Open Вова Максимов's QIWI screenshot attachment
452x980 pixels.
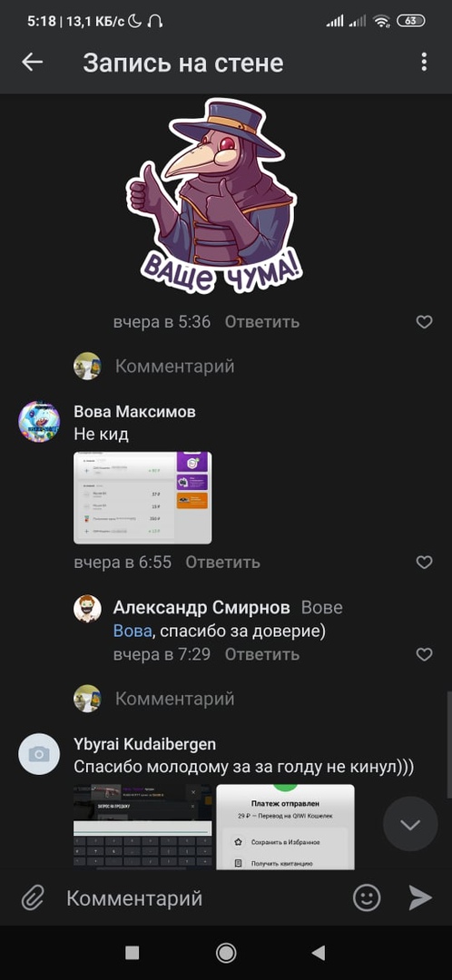pyautogui.click(x=142, y=497)
